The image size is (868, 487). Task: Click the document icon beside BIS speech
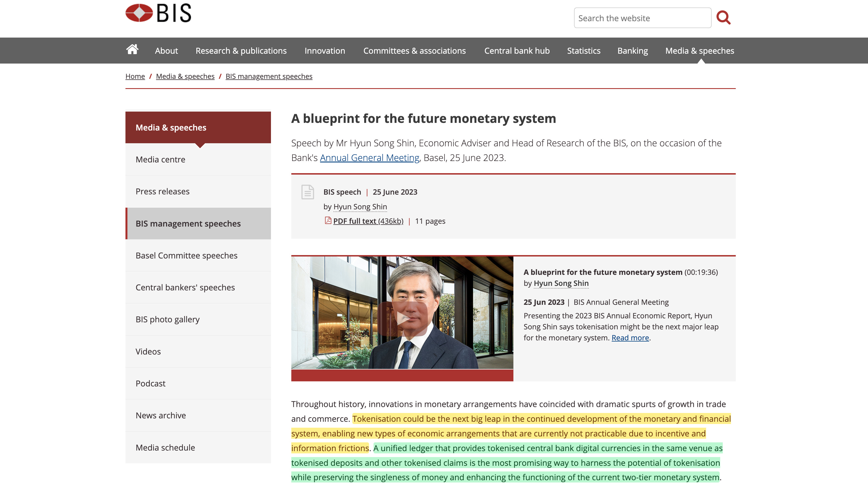coord(307,192)
